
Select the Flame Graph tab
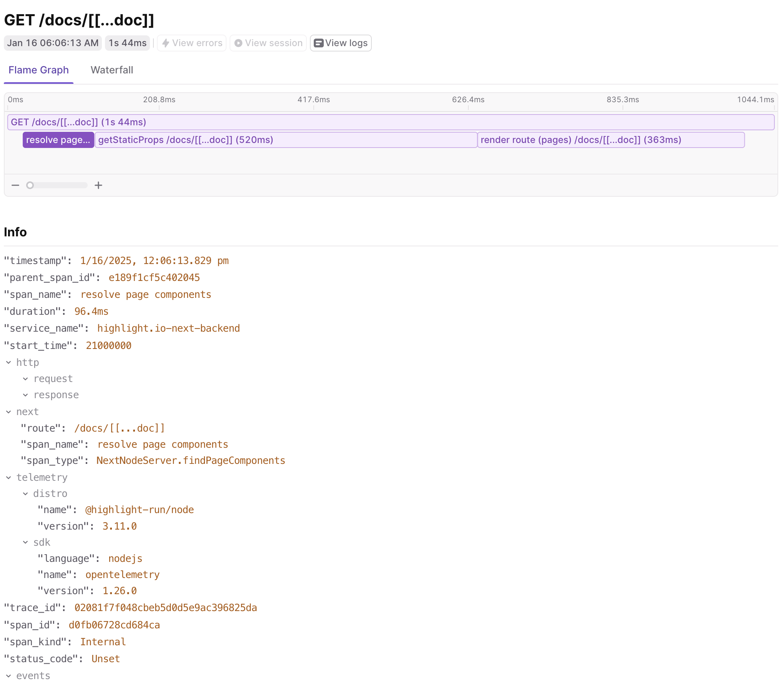click(38, 70)
